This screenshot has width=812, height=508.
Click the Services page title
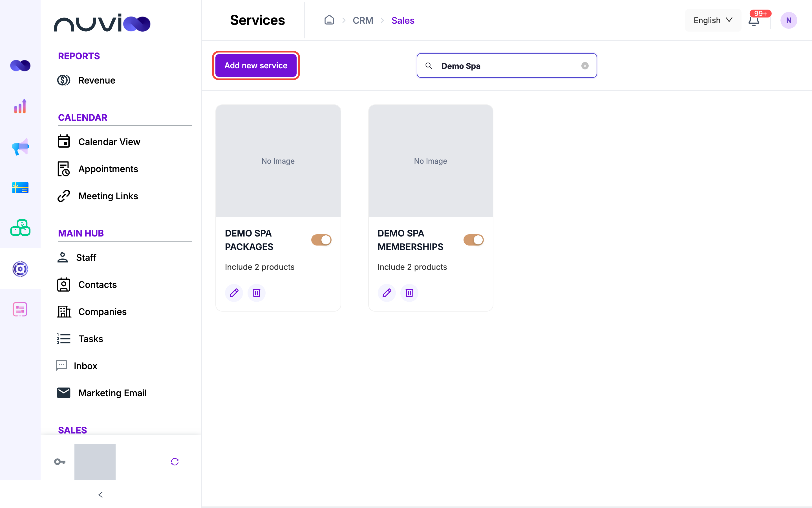tap(257, 20)
